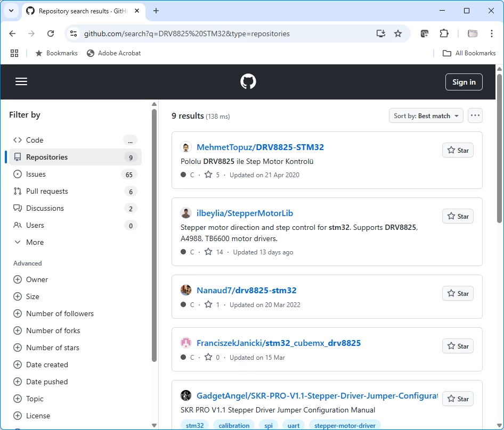Click the calibration topic tag
Image resolution: width=504 pixels, height=430 pixels.
(x=234, y=425)
